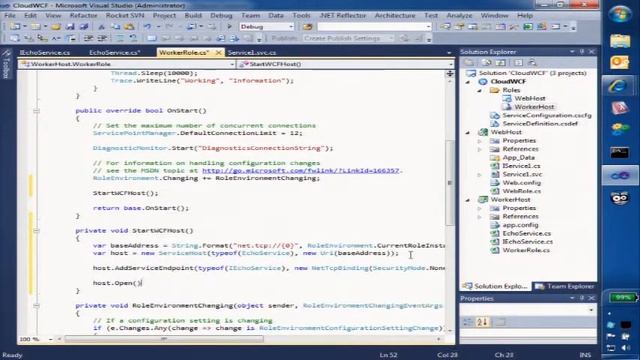Select WorkerHost role in Solution Explorer
This screenshot has width=640, height=360.
click(x=534, y=107)
